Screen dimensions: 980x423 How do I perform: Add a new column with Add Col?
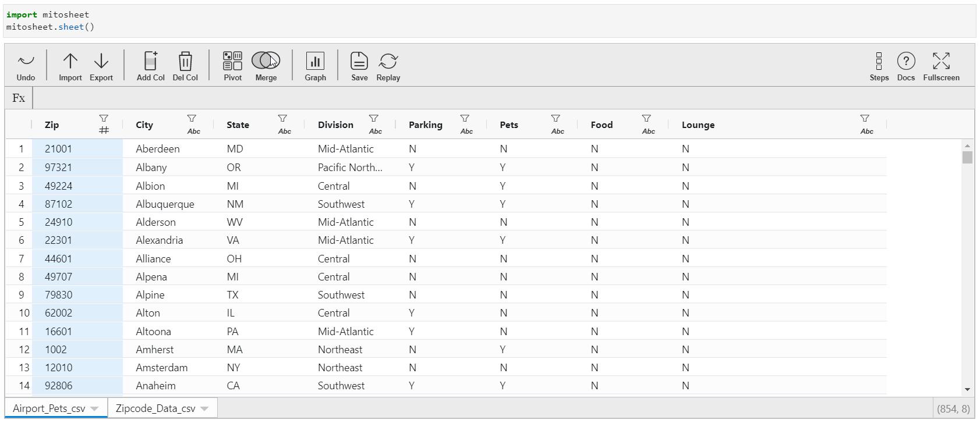pyautogui.click(x=150, y=61)
